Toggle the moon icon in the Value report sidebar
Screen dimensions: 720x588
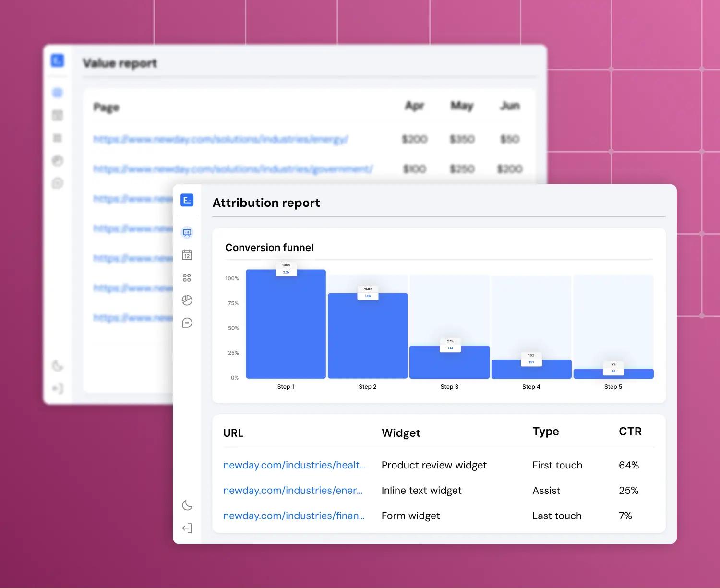[58, 366]
